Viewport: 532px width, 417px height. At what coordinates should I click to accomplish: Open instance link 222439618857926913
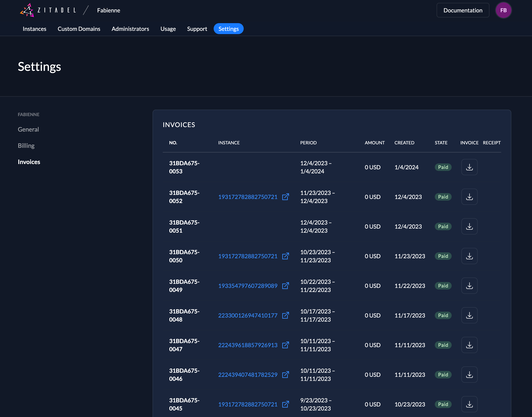[248, 345]
